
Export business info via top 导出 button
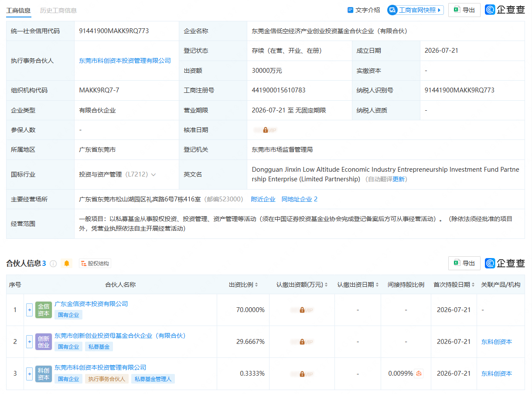coord(464,10)
